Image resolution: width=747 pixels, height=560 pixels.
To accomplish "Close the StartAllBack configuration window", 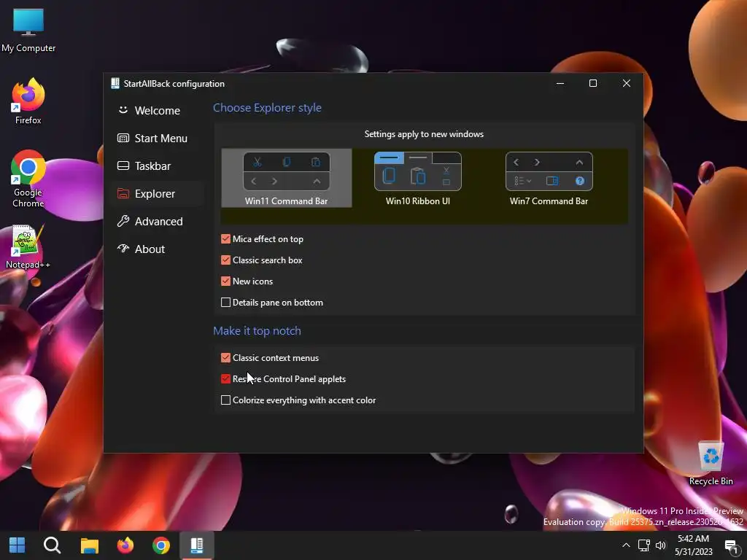I will [627, 83].
